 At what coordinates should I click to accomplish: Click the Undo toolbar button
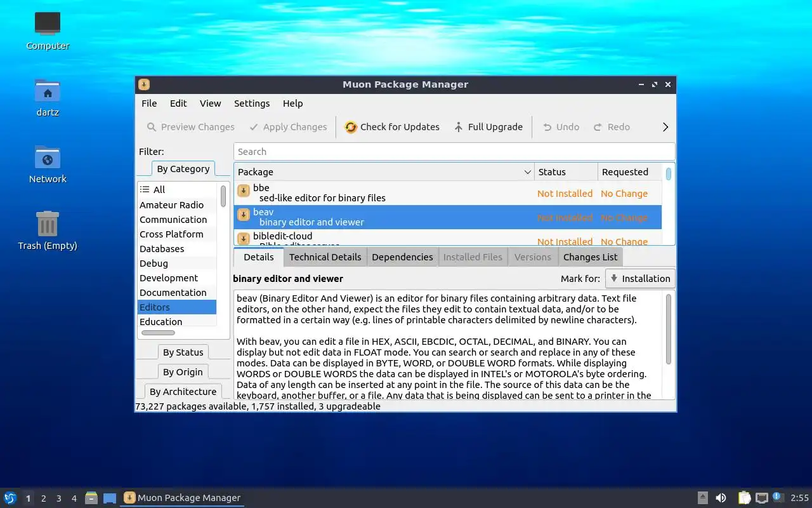click(x=561, y=127)
